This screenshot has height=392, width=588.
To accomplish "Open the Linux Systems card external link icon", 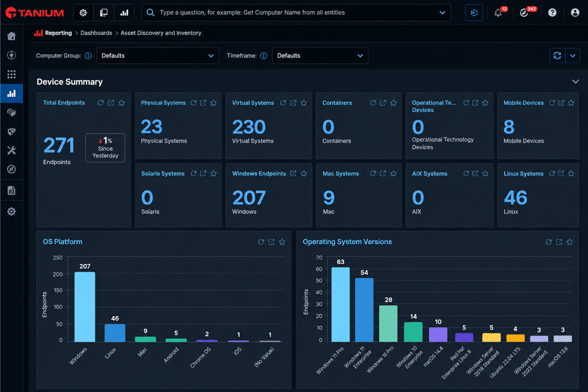I will click(561, 174).
